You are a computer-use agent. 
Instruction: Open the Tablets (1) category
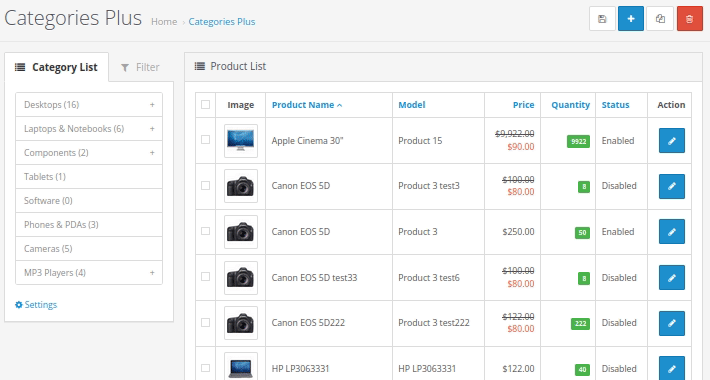(x=89, y=177)
